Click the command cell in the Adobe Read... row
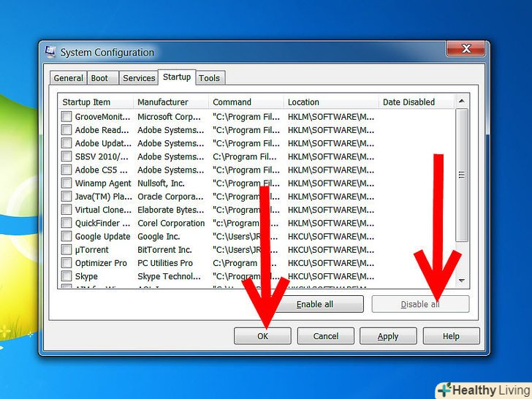532x399 pixels. tap(246, 130)
